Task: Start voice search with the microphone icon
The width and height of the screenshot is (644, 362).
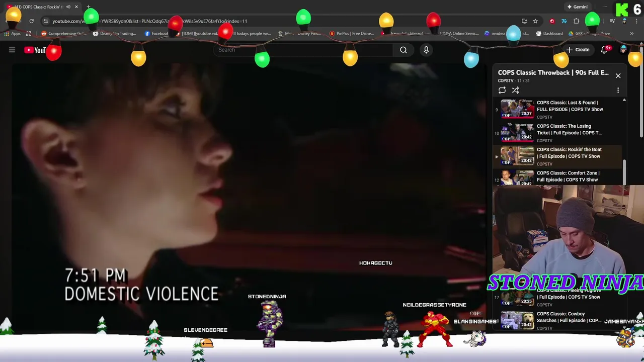Action: pos(426,50)
